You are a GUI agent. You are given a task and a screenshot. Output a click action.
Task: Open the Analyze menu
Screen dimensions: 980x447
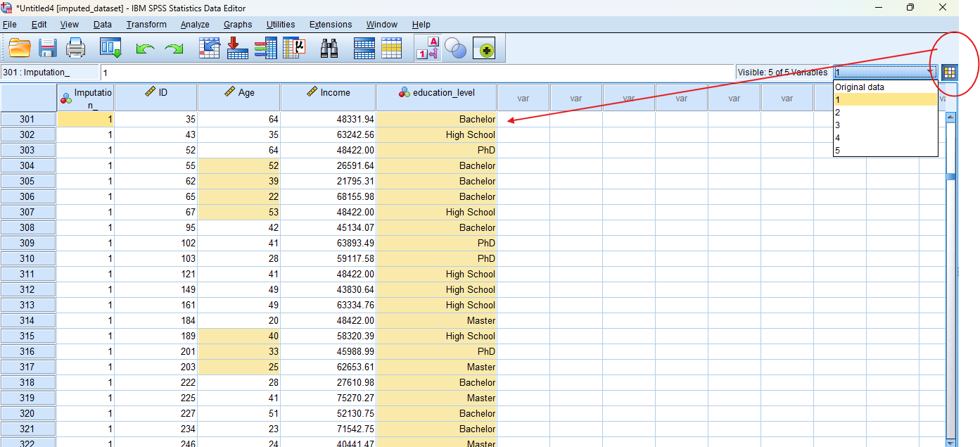click(x=195, y=25)
